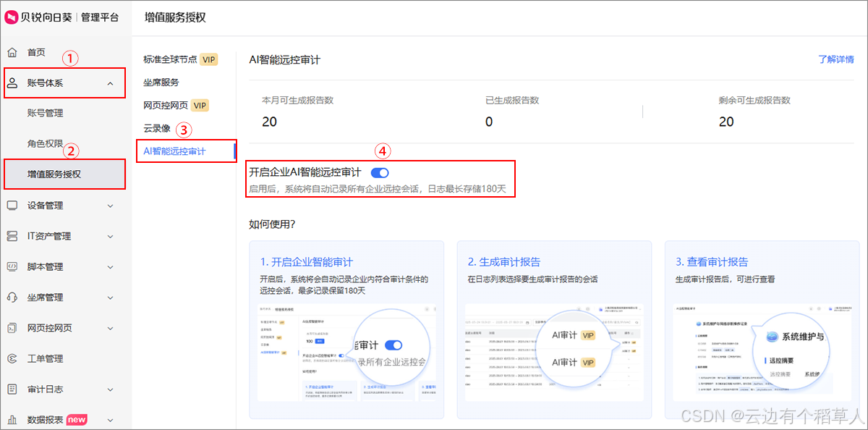The image size is (868, 430).
Task: Switch to 坐席服务 tab
Action: [161, 83]
